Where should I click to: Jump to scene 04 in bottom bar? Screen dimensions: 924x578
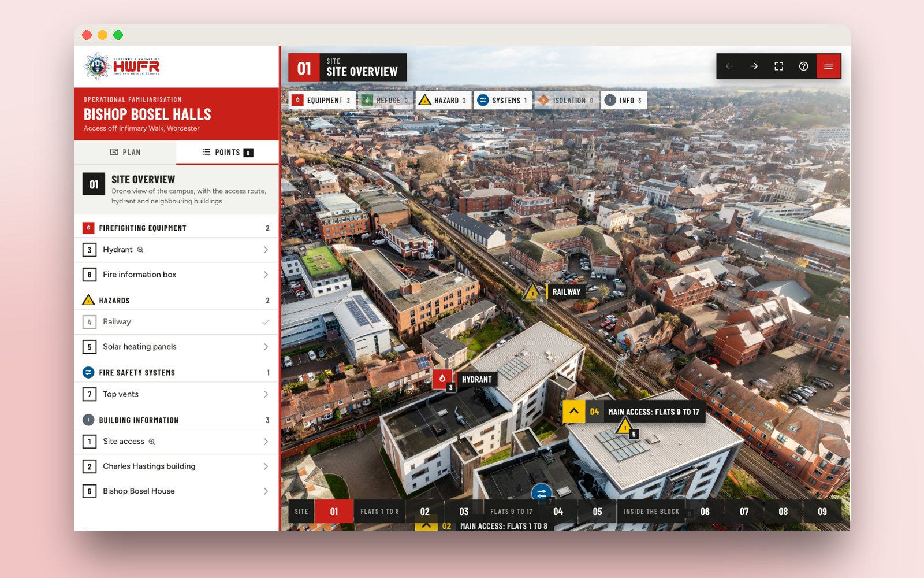(x=558, y=512)
